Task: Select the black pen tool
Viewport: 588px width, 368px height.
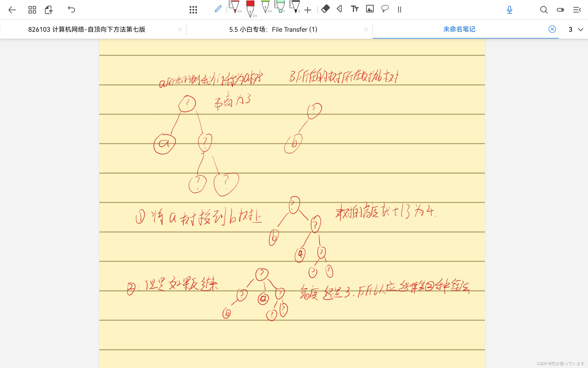Action: pos(295,7)
